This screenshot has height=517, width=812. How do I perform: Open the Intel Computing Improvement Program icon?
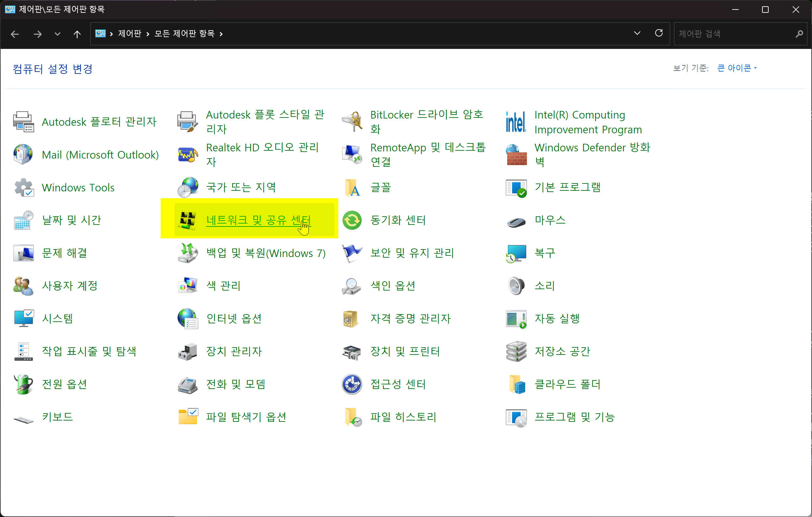[x=516, y=122]
